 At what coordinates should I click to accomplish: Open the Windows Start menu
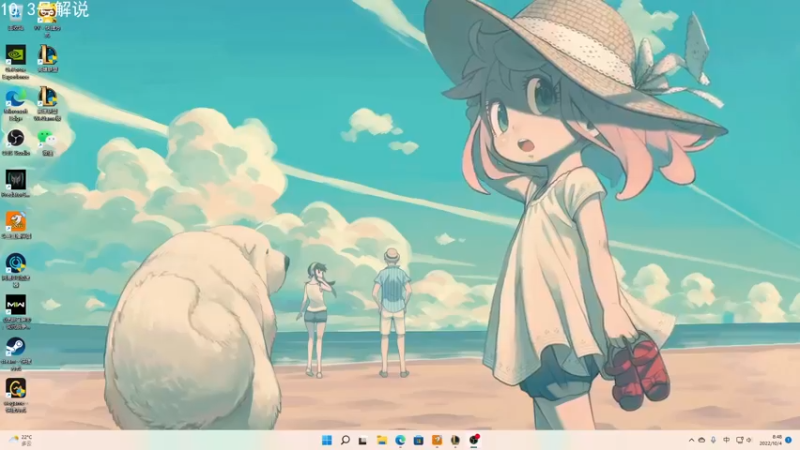pyautogui.click(x=327, y=440)
